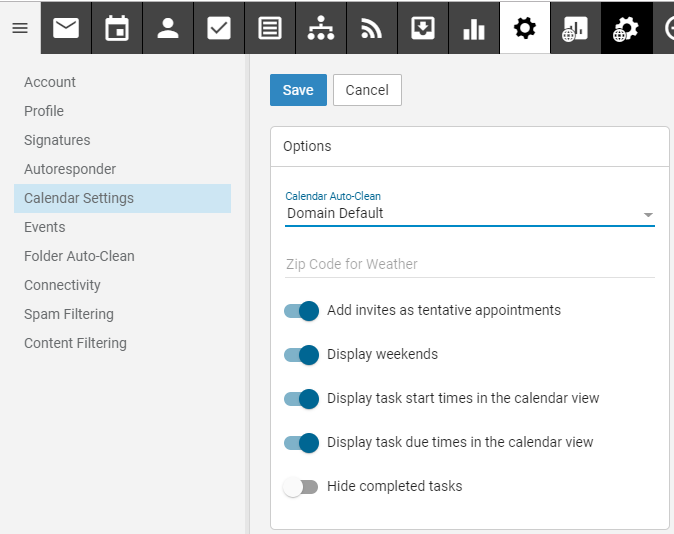Expand Calendar Auto-Clean dropdown
Image resolution: width=674 pixels, height=534 pixels.
pyautogui.click(x=470, y=214)
